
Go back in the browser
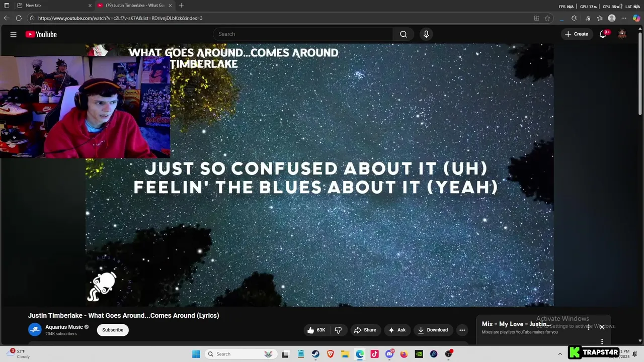point(7,18)
